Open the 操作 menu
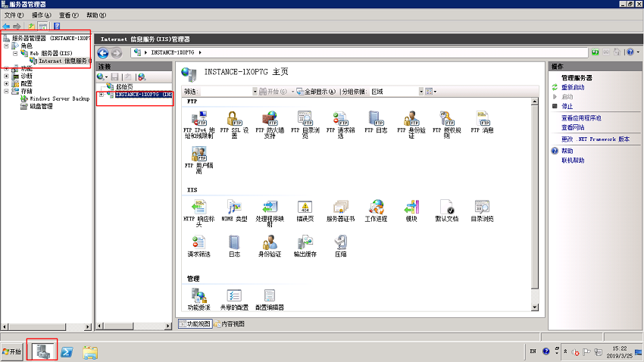 click(42, 15)
